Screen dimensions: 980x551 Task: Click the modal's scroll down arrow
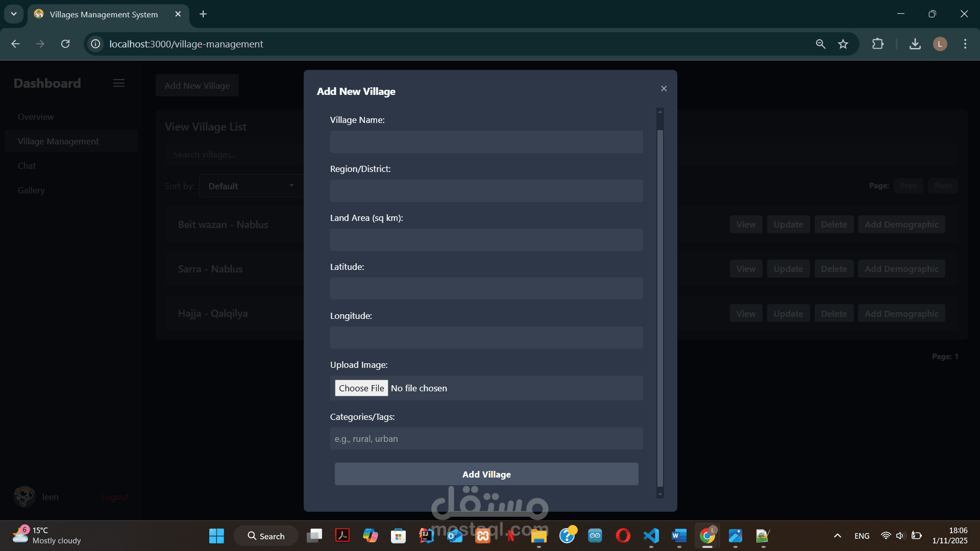pyautogui.click(x=660, y=494)
